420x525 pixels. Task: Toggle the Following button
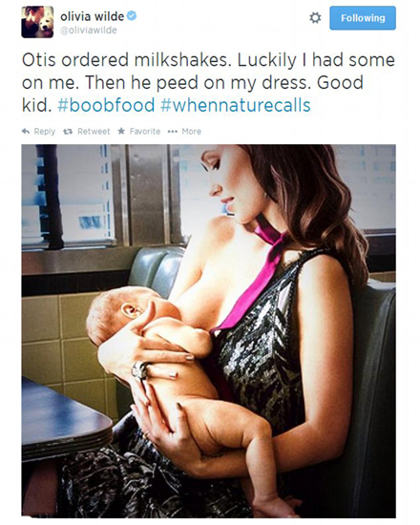(x=363, y=18)
